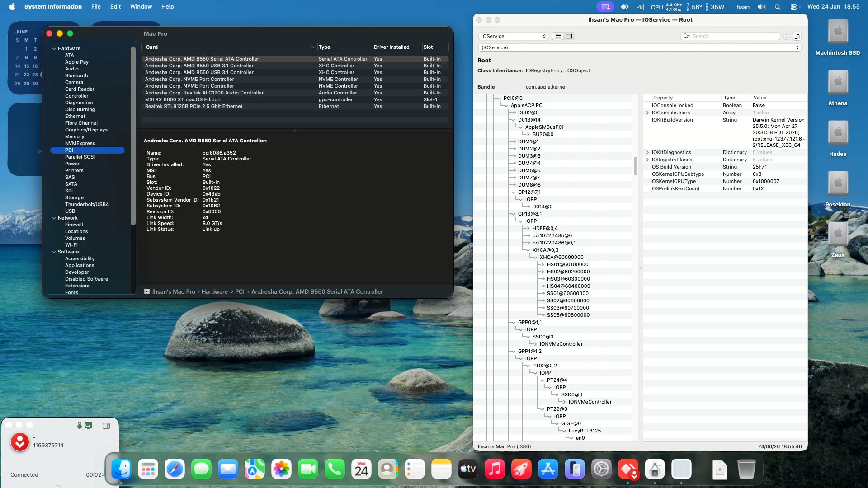The image size is (868, 488).
Task: Open Trash in the Dock
Action: tap(746, 469)
